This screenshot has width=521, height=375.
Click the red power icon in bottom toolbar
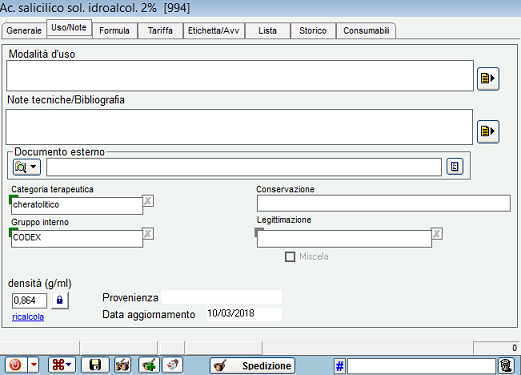[15, 365]
